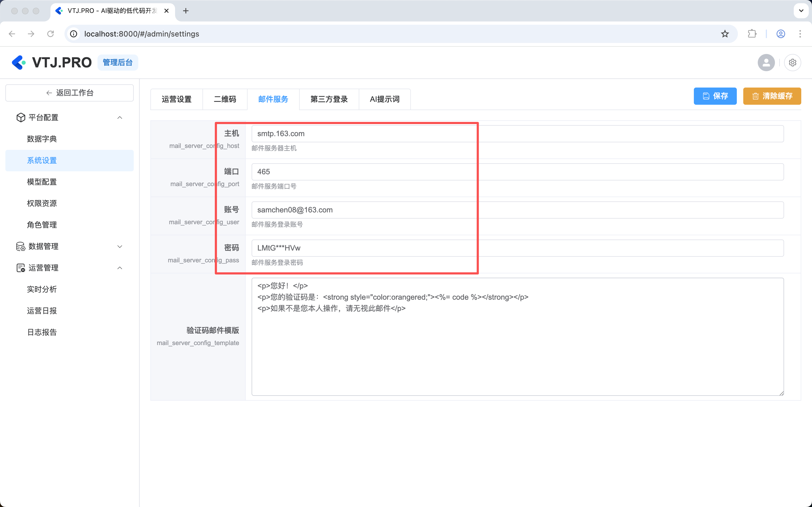Screen dimensions: 812x507
Task: Collapse the 平台配置 menu group
Action: click(x=120, y=117)
